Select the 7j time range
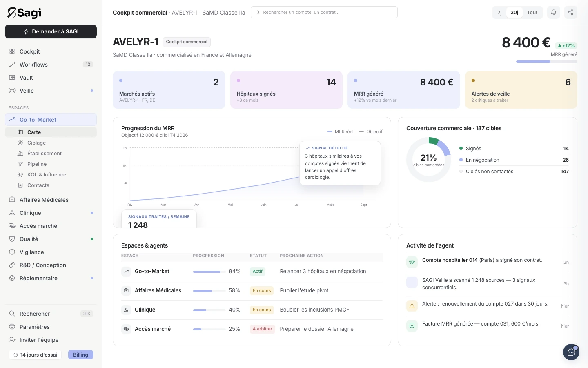Image resolution: width=588 pixels, height=368 pixels. click(x=499, y=13)
